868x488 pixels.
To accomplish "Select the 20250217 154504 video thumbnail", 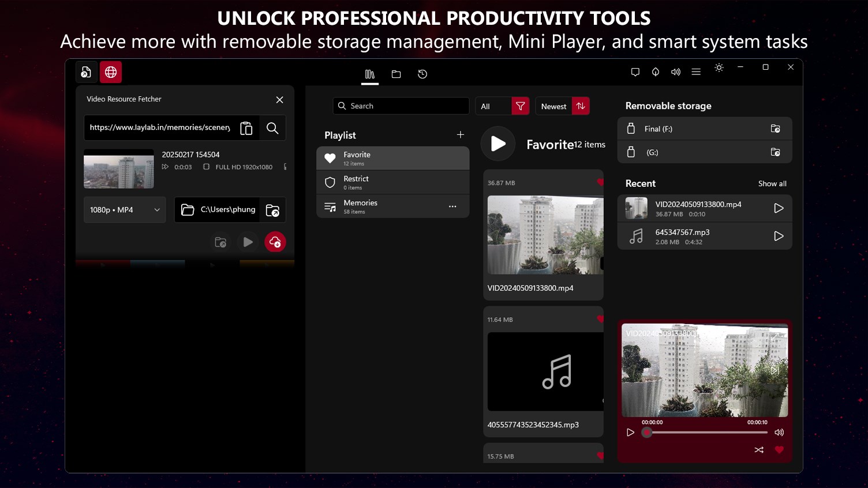I will pyautogui.click(x=119, y=168).
